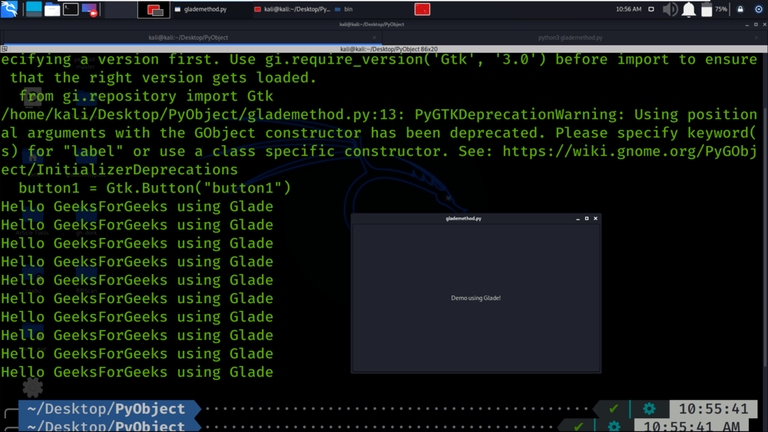Maximize the terminal window
The height and width of the screenshot is (432, 768).
[x=756, y=24]
